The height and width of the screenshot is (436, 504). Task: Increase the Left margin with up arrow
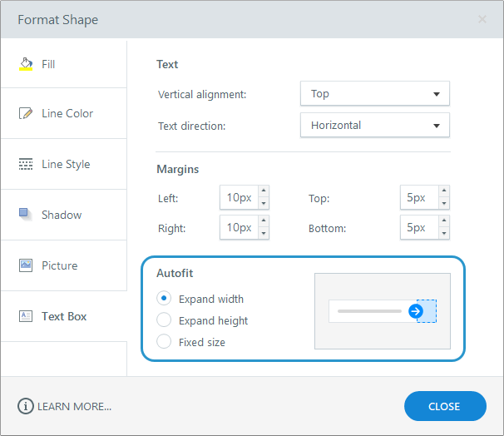tap(264, 191)
